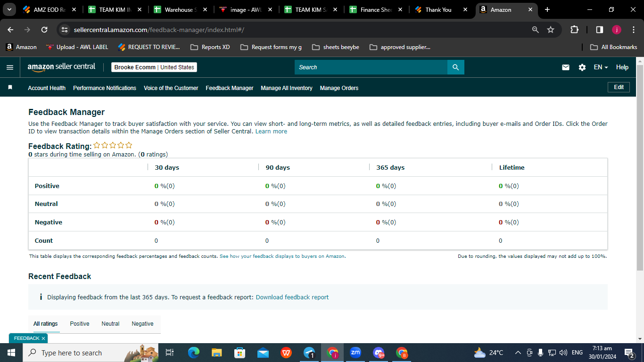Viewport: 644px width, 362px height.
Task: Close the Thank You browser tab
Action: [x=466, y=9]
